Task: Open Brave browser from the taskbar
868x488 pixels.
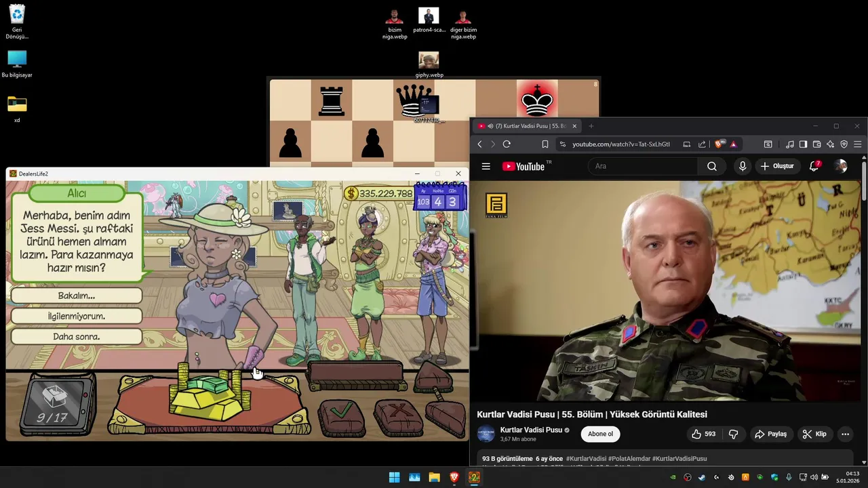Action: click(x=454, y=477)
